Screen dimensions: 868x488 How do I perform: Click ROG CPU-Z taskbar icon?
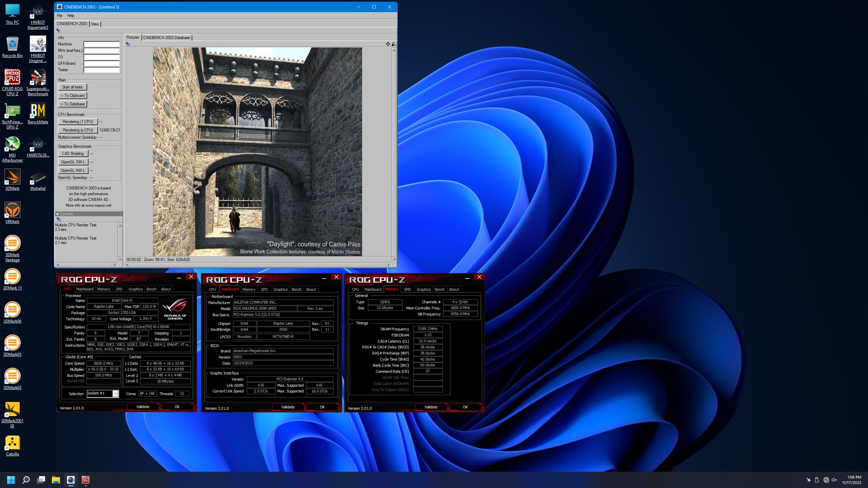pyautogui.click(x=85, y=480)
